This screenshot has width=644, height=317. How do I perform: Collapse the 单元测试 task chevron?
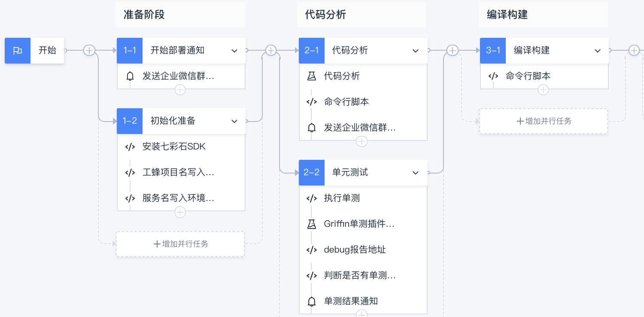coord(416,173)
